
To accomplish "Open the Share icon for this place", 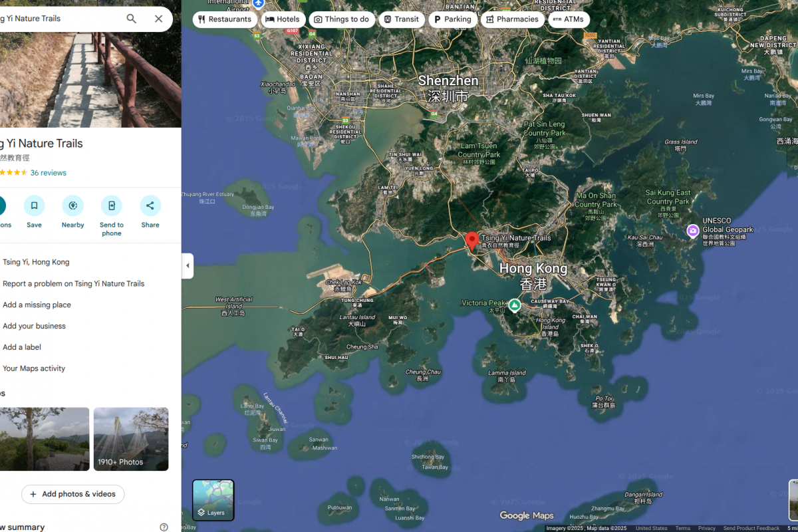I will click(150, 205).
